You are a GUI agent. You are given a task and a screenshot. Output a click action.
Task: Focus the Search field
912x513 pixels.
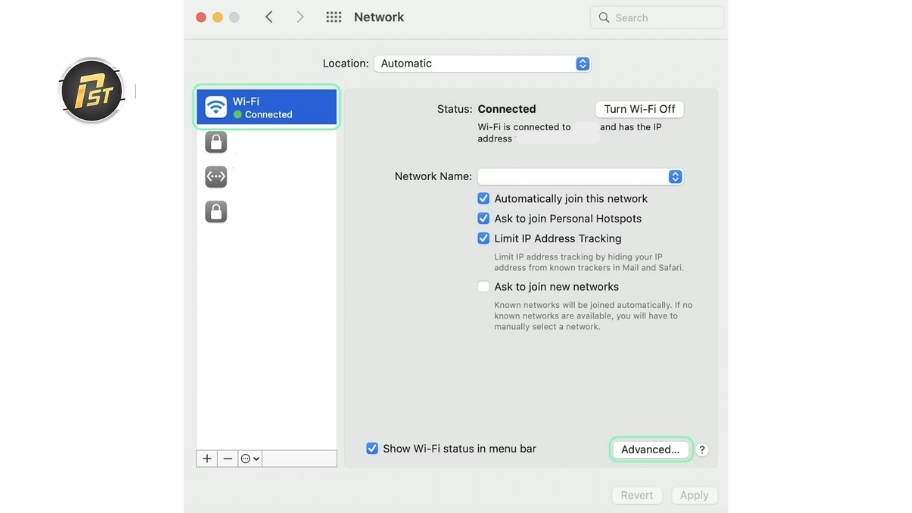(657, 17)
